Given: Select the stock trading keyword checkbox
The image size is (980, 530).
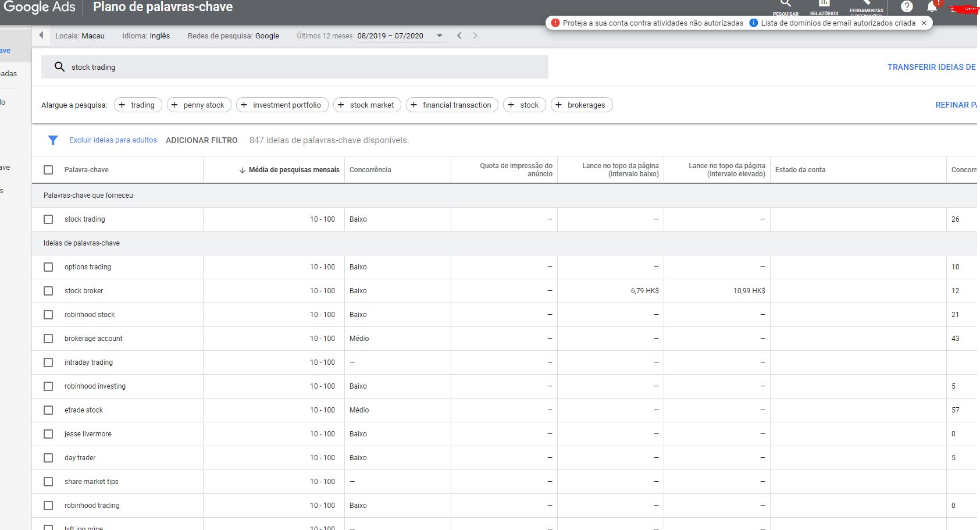Looking at the screenshot, I should 48,219.
